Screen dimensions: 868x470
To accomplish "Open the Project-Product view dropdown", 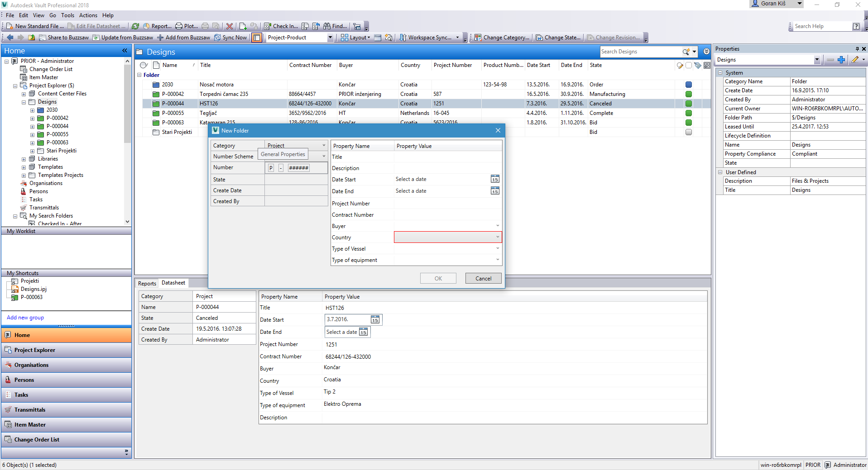I will [330, 38].
